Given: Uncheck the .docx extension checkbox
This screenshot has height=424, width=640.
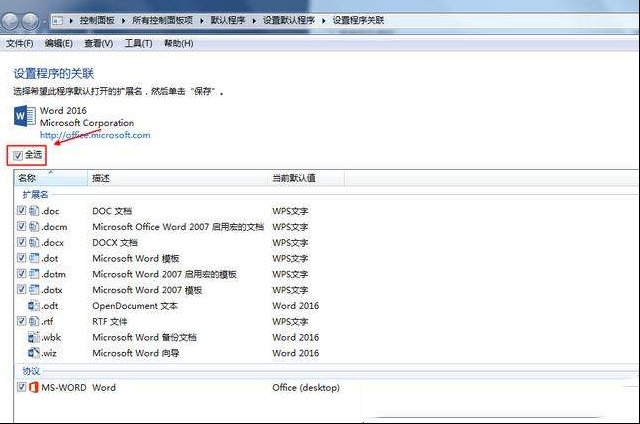Looking at the screenshot, I should click(21, 242).
